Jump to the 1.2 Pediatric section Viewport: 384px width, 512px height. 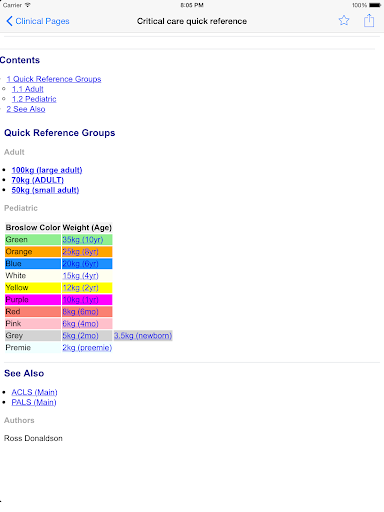click(34, 99)
